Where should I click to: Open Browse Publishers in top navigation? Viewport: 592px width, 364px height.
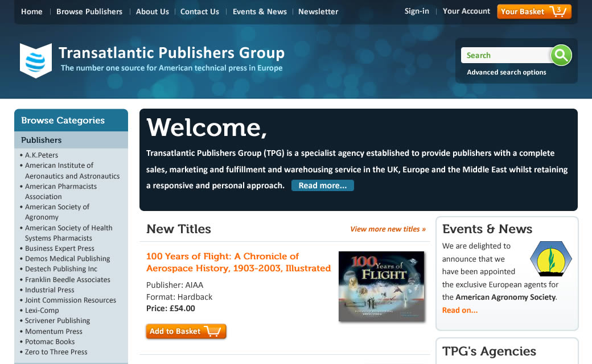(89, 12)
